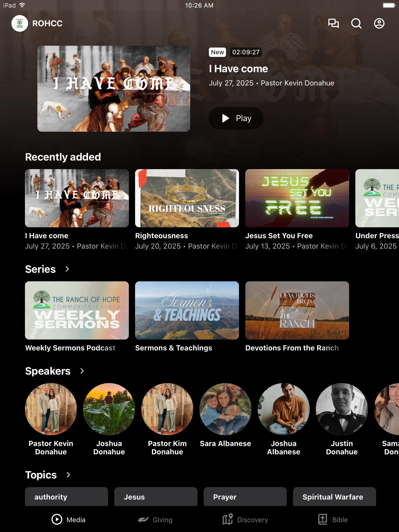Viewport: 399px width, 532px height.
Task: Switch to the Giving tab
Action: pyautogui.click(x=155, y=520)
